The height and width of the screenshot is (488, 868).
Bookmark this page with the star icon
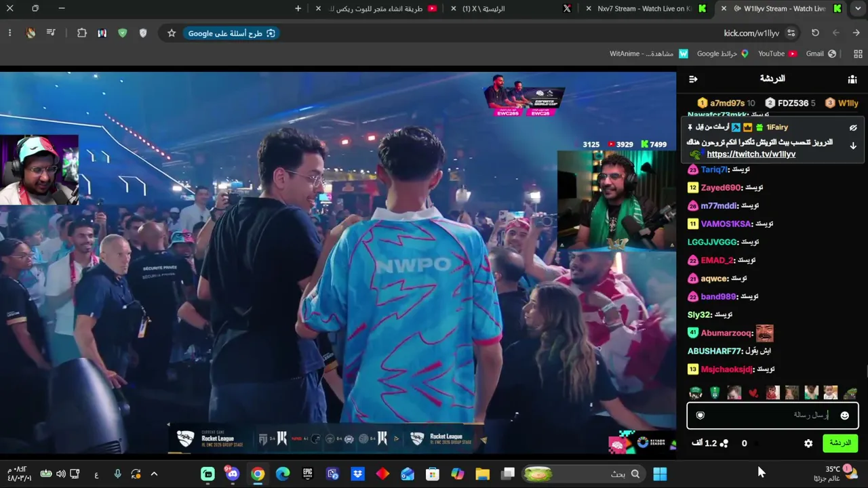(x=172, y=33)
